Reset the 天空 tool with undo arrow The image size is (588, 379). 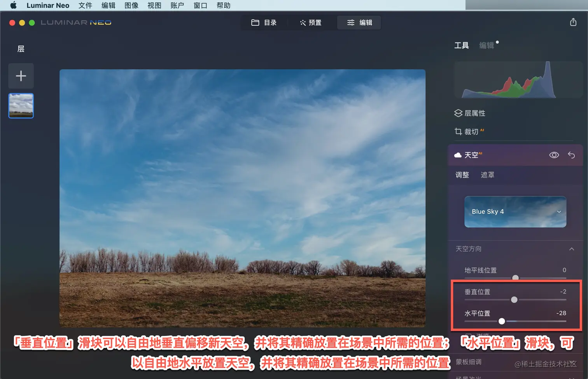[x=571, y=155]
